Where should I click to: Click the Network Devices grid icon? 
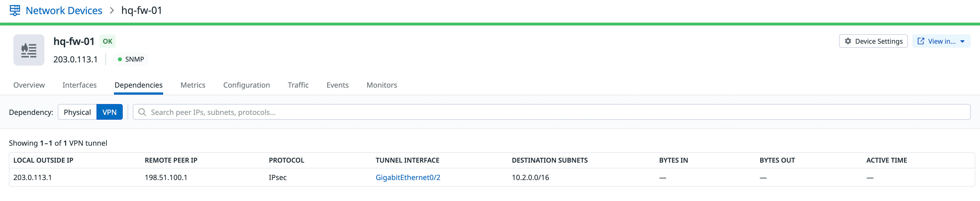(x=15, y=10)
